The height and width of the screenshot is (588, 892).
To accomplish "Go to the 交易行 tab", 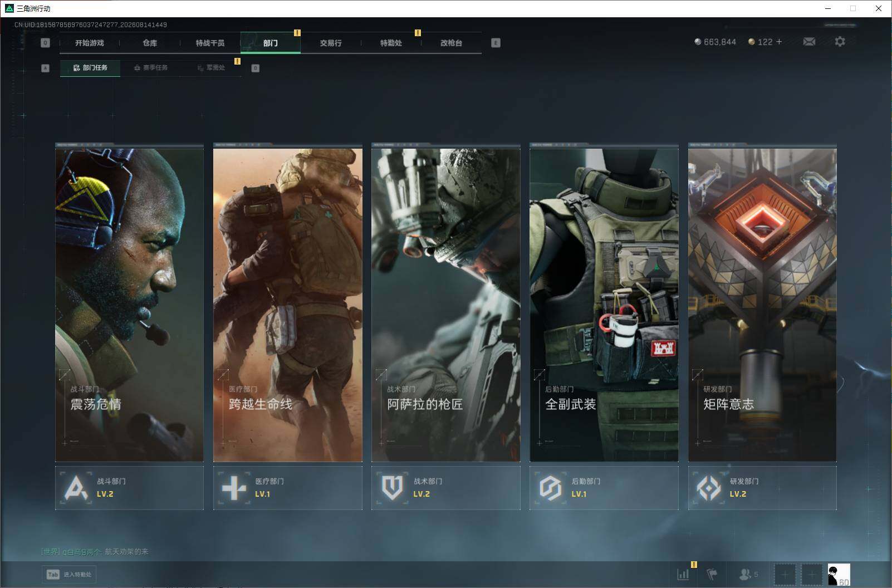I will coord(331,43).
